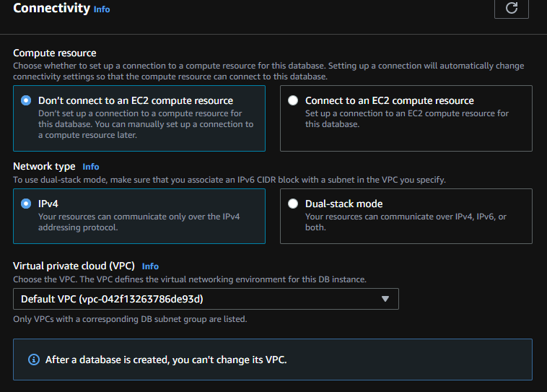Click the dropdown triangle in the VPC selector

tap(385, 299)
